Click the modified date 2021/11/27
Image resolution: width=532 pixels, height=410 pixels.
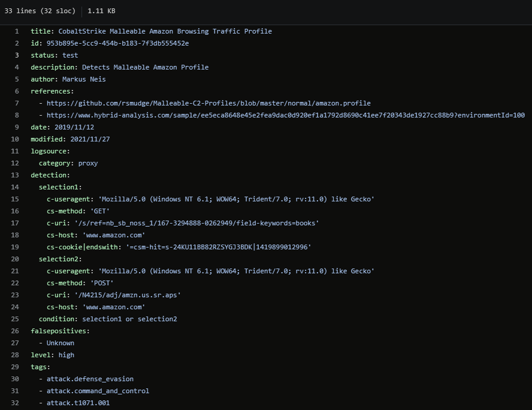click(x=90, y=139)
